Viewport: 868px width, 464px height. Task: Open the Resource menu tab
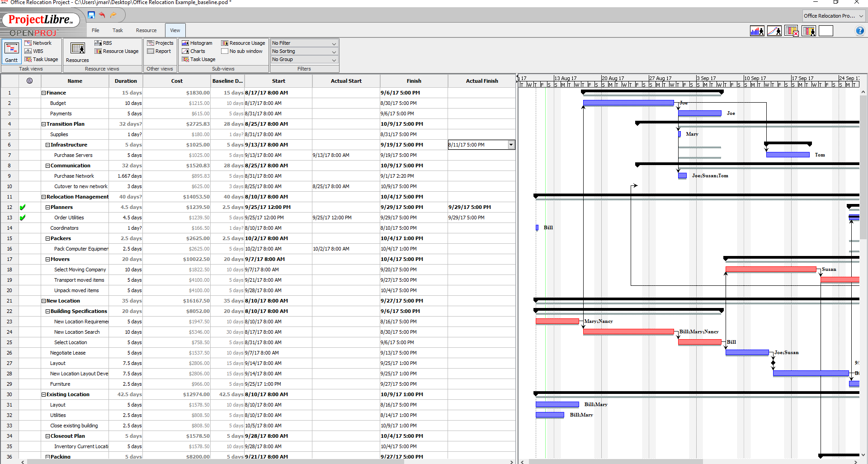(146, 30)
